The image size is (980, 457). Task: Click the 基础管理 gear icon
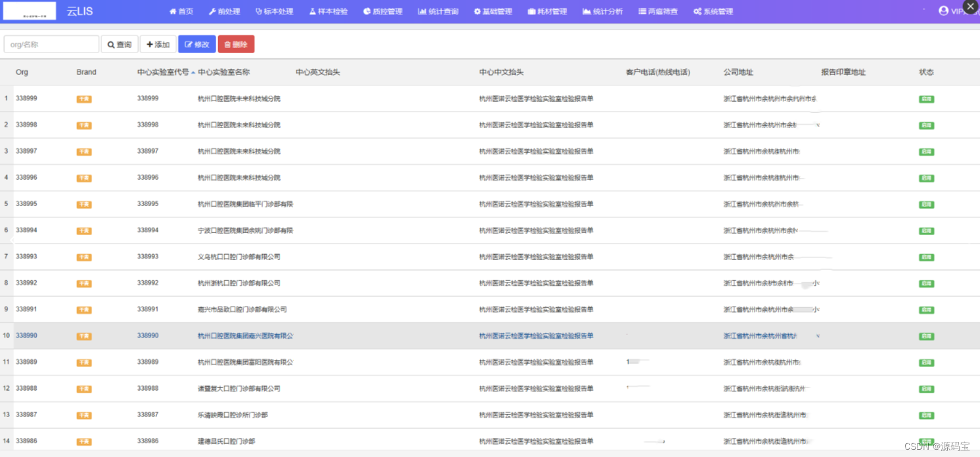[x=478, y=11]
